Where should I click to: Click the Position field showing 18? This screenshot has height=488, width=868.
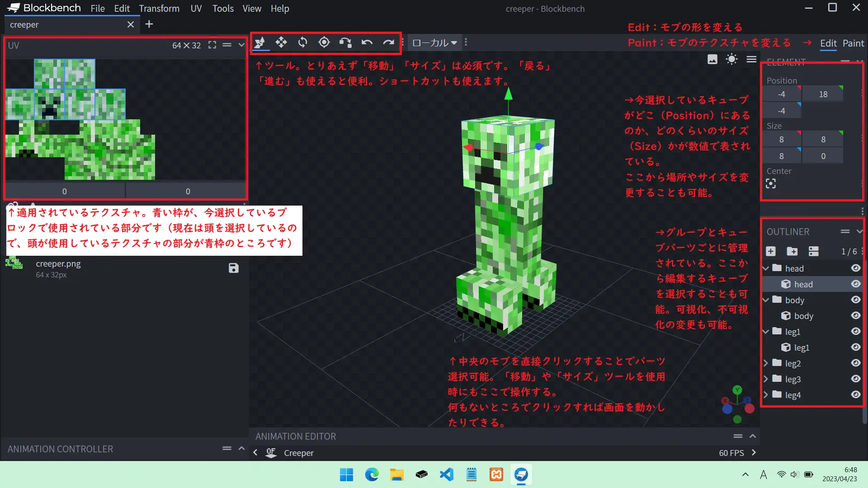(x=823, y=94)
